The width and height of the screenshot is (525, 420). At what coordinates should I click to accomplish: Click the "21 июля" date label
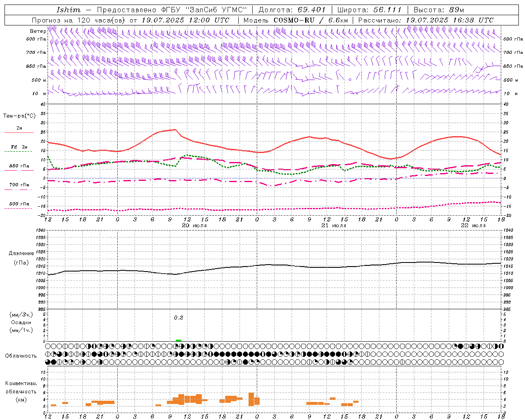333,226
